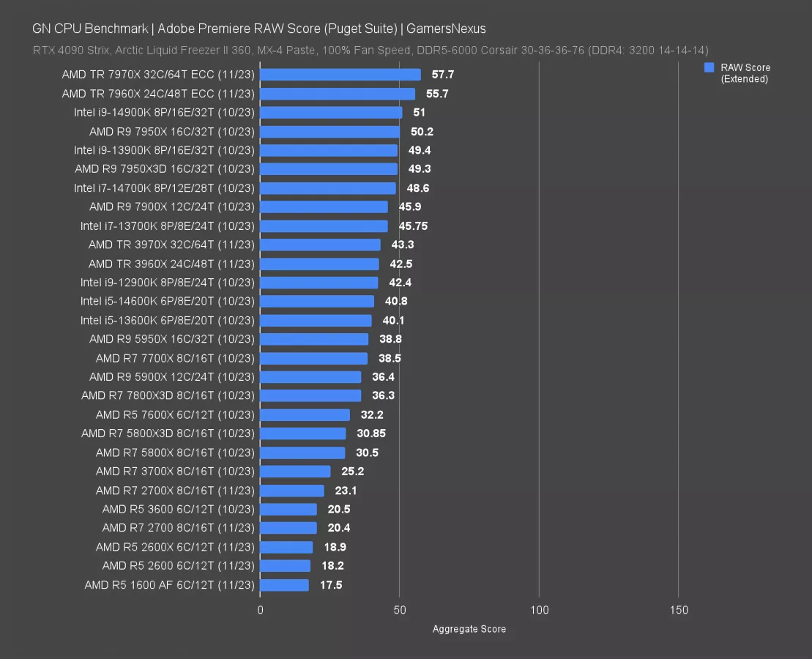Screen dimensions: 812x659
Task: Click the blue RAW Score legend swatch
Action: tap(709, 67)
